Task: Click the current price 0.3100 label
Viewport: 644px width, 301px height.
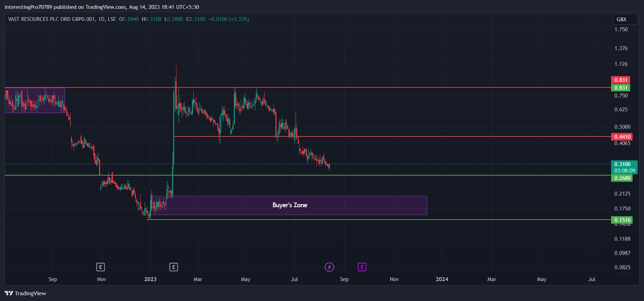Action: coord(622,164)
